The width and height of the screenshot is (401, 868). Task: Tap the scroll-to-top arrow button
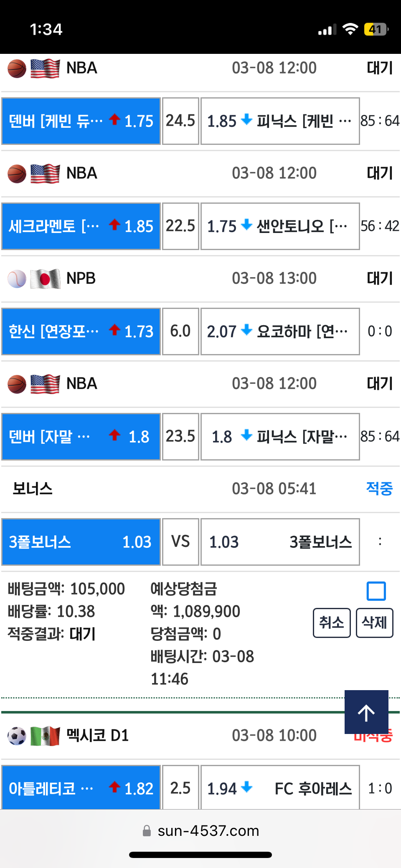(x=366, y=712)
